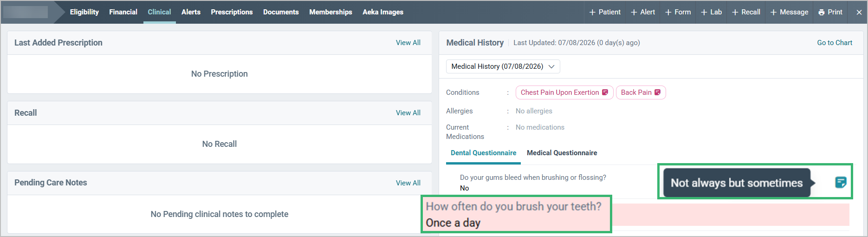Open the gums bleed question note icon

[x=841, y=182]
